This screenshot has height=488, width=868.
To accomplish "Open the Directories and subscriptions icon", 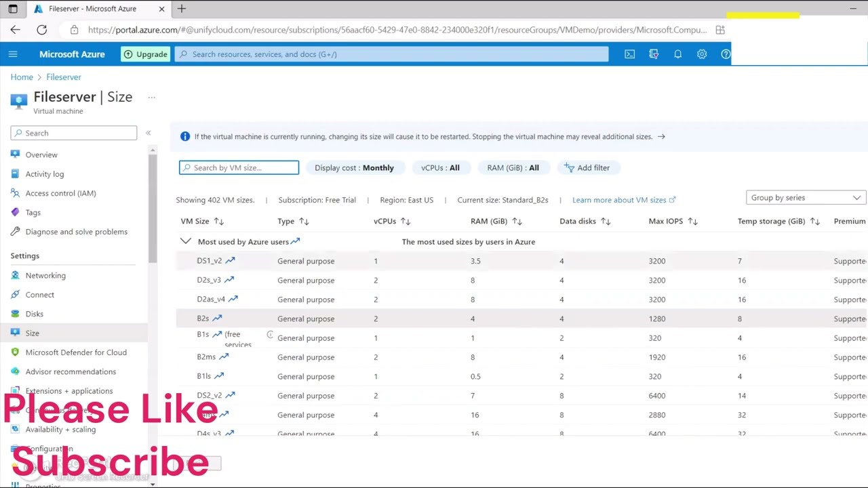I will coord(654,54).
